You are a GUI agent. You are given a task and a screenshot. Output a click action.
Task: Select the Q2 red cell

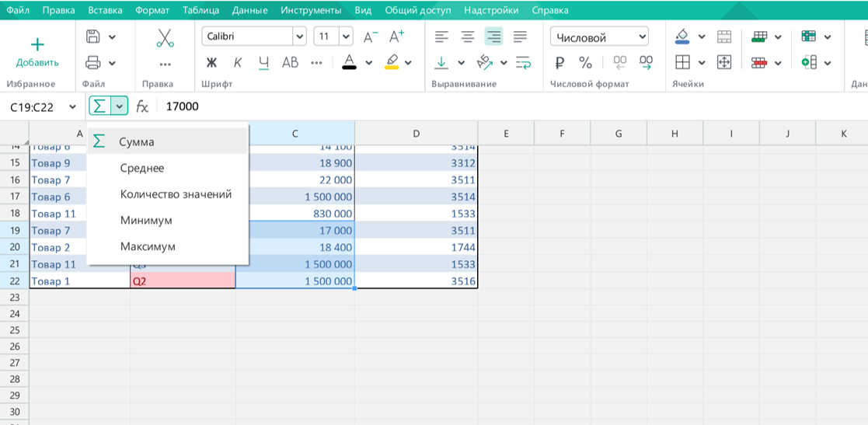[183, 280]
